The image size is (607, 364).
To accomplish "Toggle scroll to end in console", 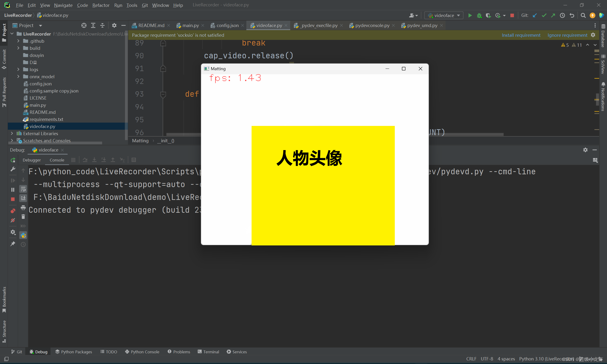I will click(x=23, y=198).
